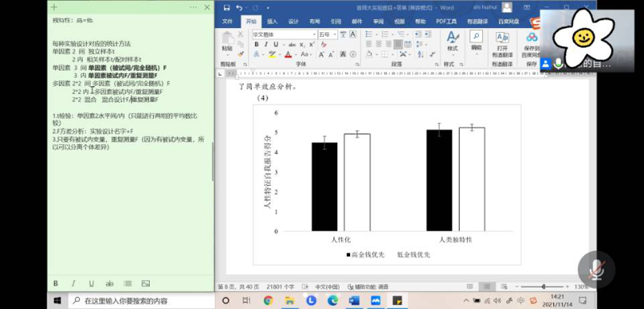Adjust the Word zoom slider

543,286
